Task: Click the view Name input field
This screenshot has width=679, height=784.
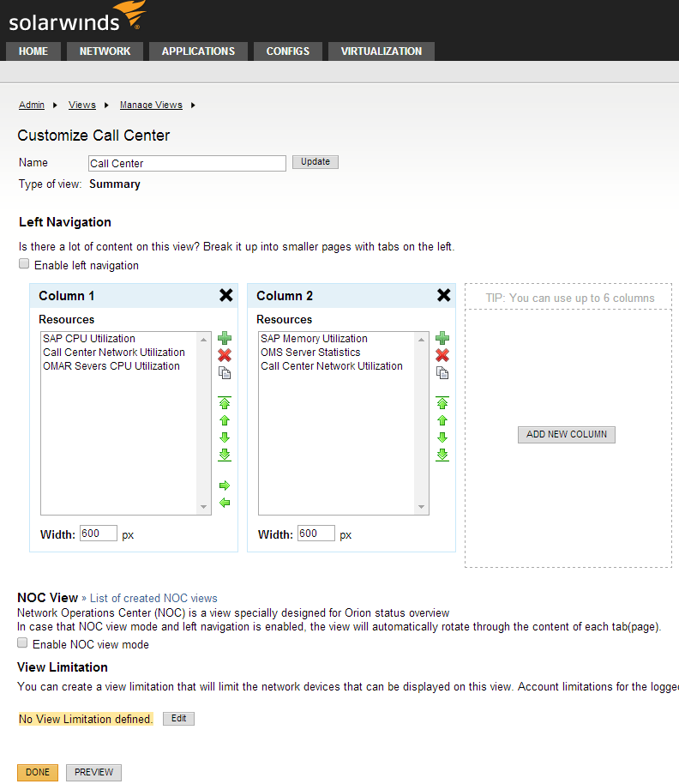Action: coord(188,164)
